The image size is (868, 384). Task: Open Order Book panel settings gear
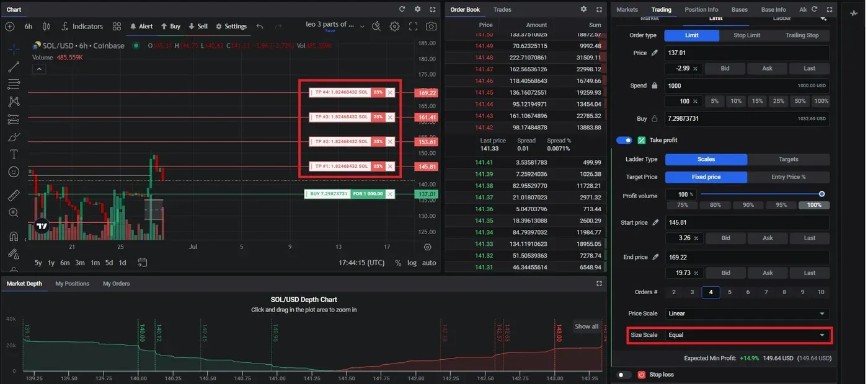[x=583, y=9]
